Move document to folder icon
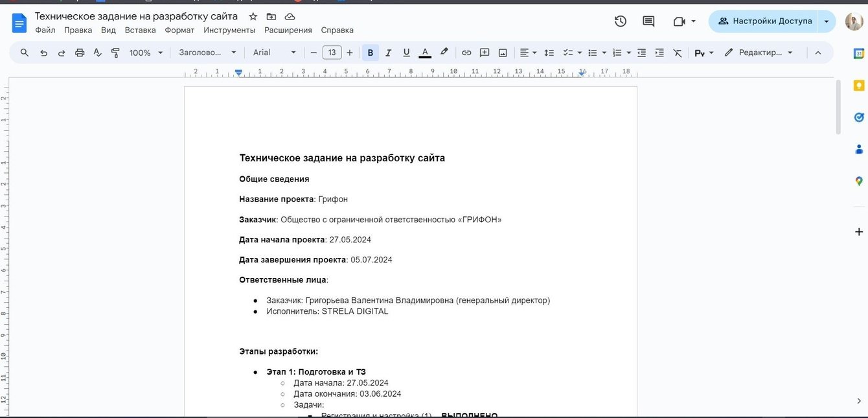The image size is (868, 418). coord(271,16)
